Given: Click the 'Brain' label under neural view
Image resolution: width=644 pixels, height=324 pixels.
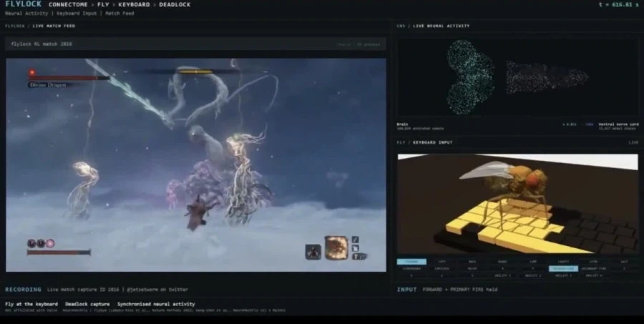Looking at the screenshot, I should pos(402,124).
